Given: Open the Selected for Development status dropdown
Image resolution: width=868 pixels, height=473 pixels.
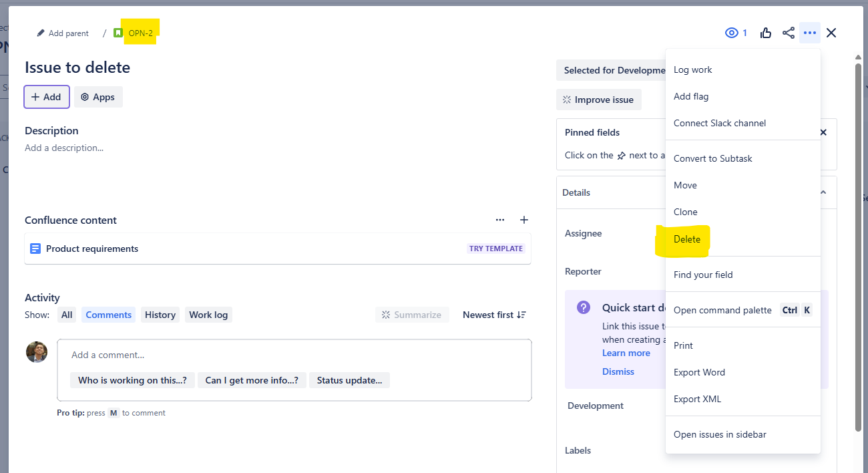Looking at the screenshot, I should coord(611,70).
